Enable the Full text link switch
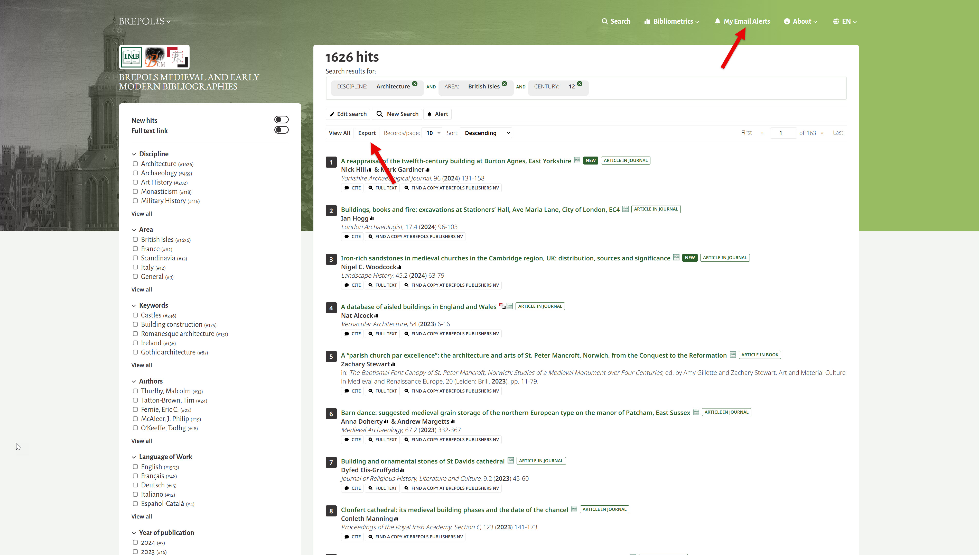 282,130
